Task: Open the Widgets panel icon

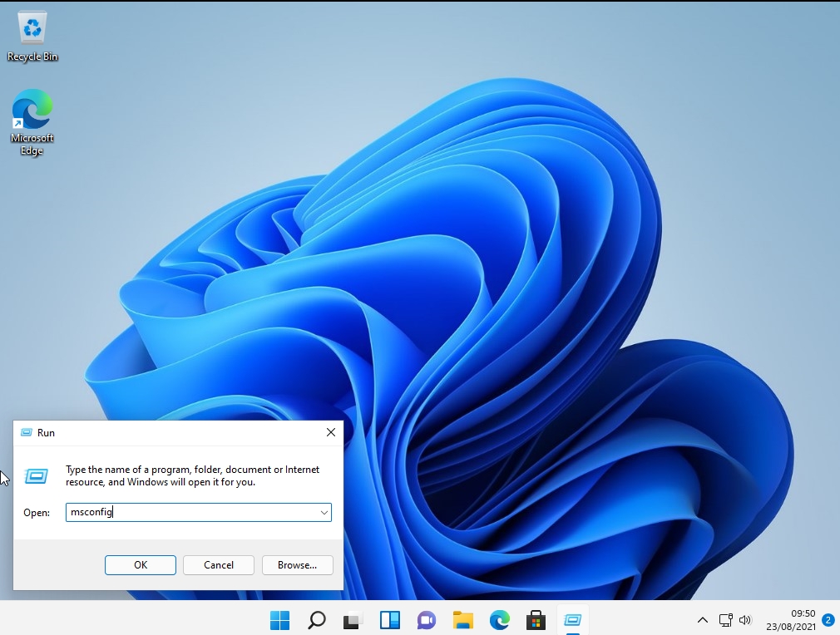Action: (389, 620)
